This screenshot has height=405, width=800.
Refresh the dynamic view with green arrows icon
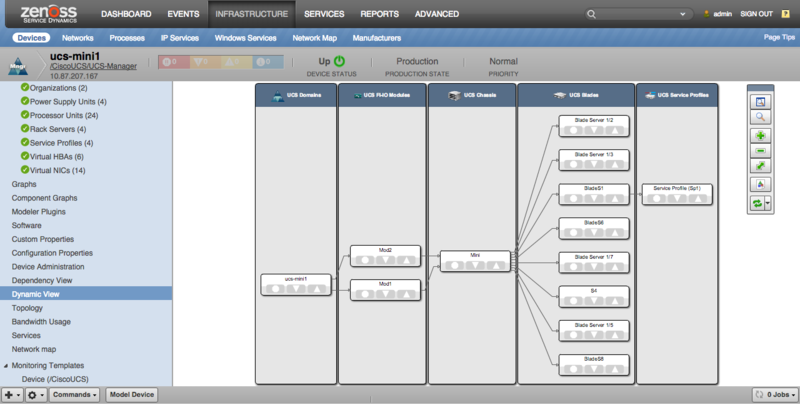[757, 204]
